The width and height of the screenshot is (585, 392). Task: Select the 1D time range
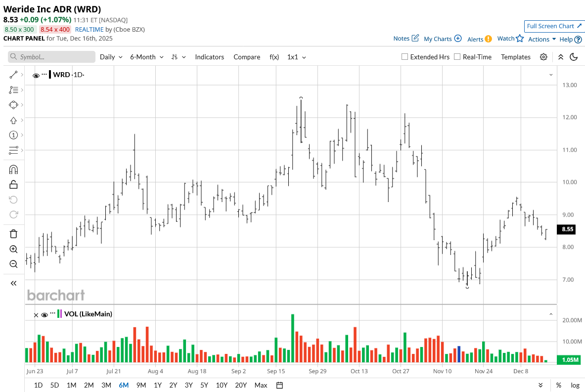[38, 385]
